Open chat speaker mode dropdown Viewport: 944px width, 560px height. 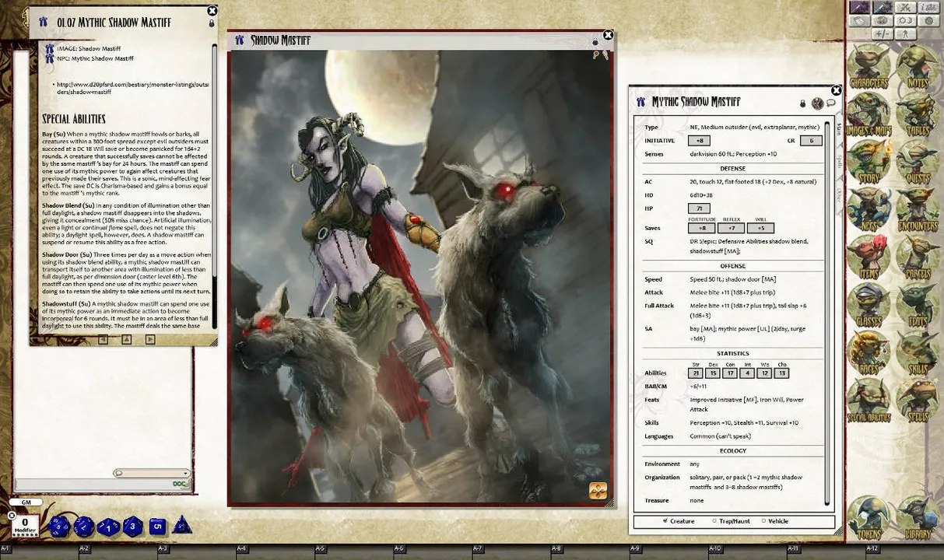[152, 473]
